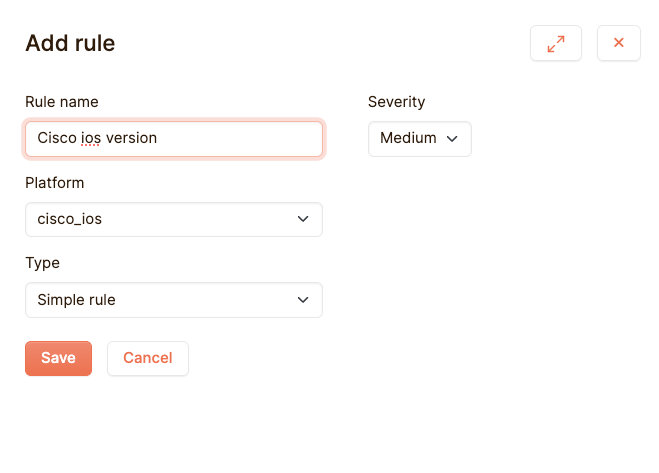This screenshot has width=659, height=473.
Task: Click the cisco_ios platform value
Action: coord(70,219)
